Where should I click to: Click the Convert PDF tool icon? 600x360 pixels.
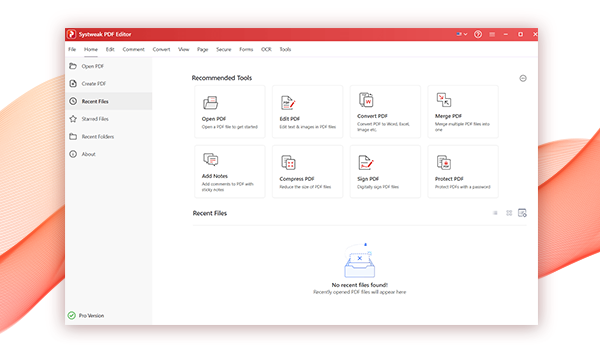(x=366, y=100)
